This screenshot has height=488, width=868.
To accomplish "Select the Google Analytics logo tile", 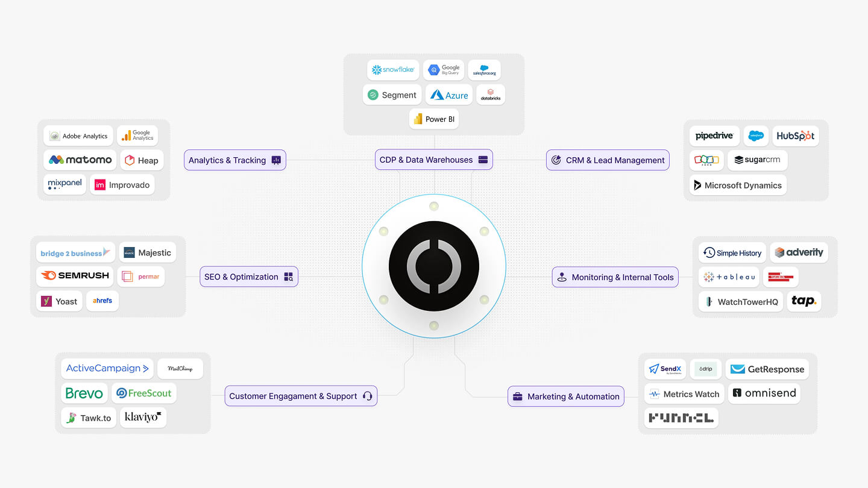I will [137, 136].
